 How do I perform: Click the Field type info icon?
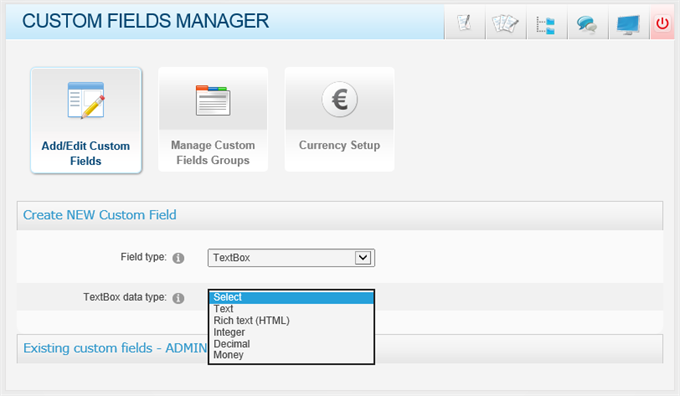click(178, 258)
